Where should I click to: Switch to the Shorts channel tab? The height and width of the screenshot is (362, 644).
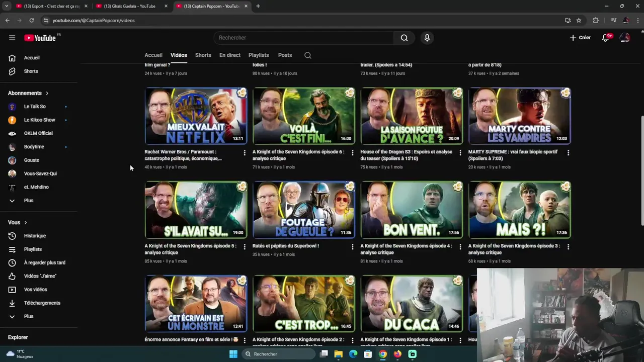[203, 55]
